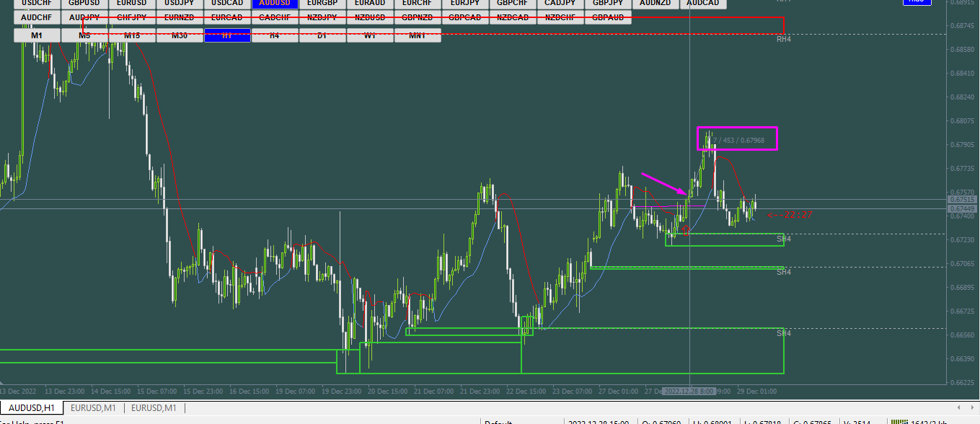Switch chart symbol to GBPUSD
Viewport: 980px width, 424px height.
[x=84, y=4]
